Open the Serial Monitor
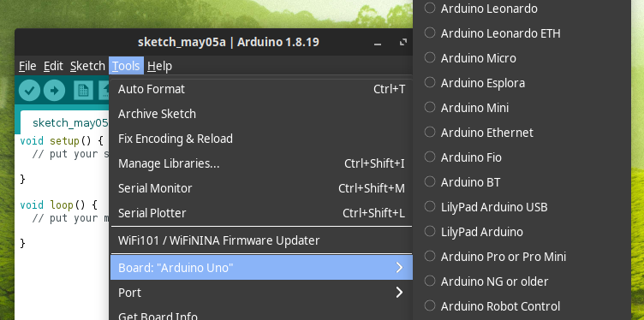This screenshot has height=320, width=644. 261,188
